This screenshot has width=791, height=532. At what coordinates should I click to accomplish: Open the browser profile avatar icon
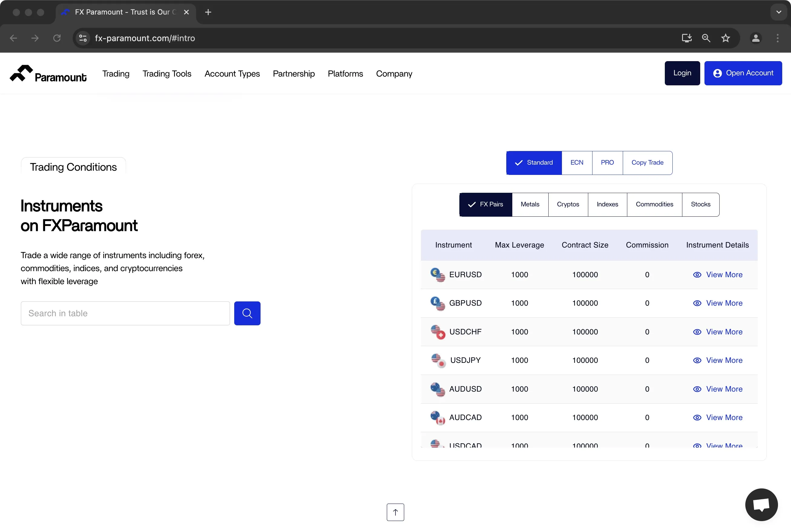point(756,38)
